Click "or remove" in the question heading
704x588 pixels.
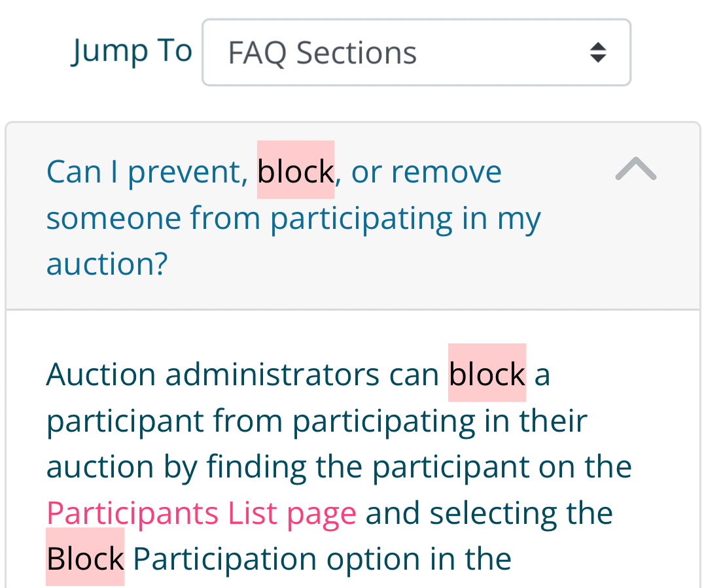click(427, 172)
